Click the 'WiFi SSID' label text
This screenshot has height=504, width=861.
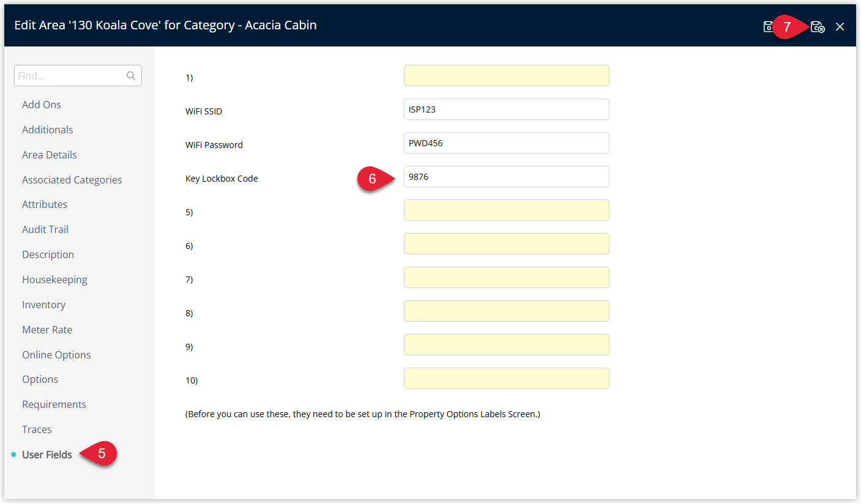tap(204, 111)
